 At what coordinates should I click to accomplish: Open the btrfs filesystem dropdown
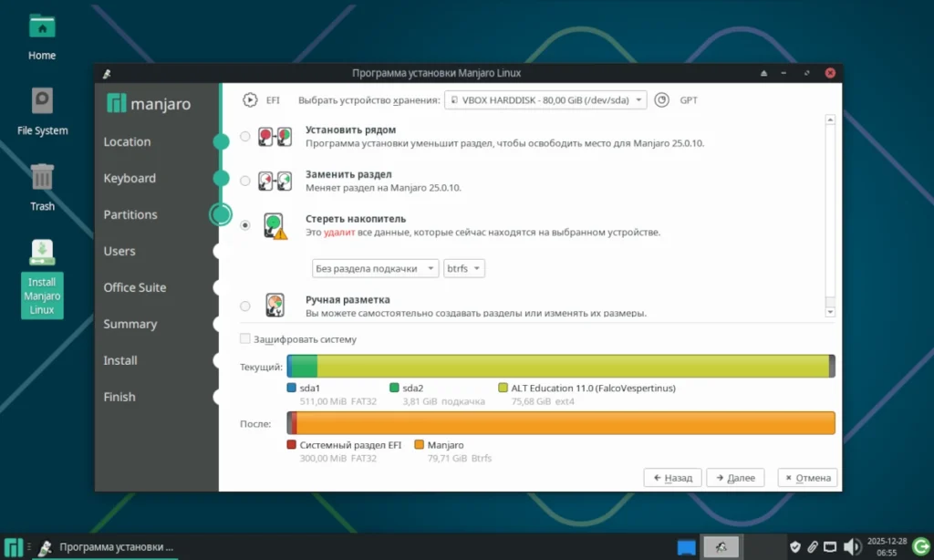pos(464,269)
